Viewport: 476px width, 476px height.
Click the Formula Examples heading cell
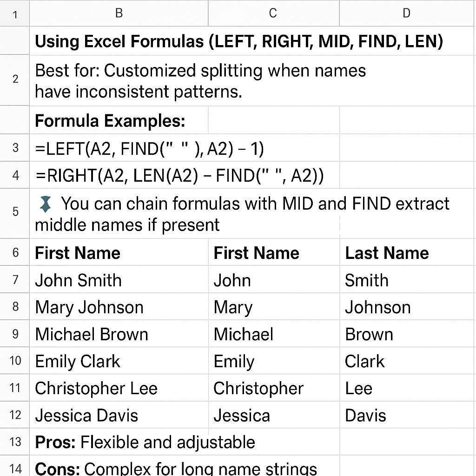119,120
